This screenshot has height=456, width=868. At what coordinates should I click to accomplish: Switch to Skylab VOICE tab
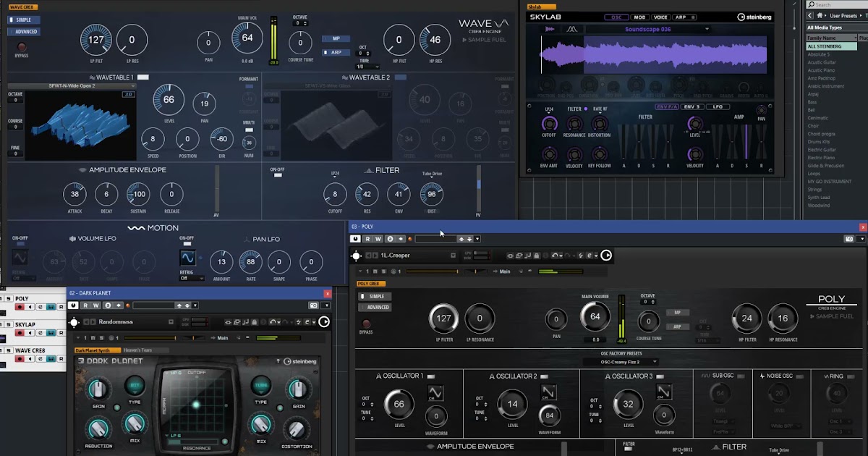tap(660, 17)
